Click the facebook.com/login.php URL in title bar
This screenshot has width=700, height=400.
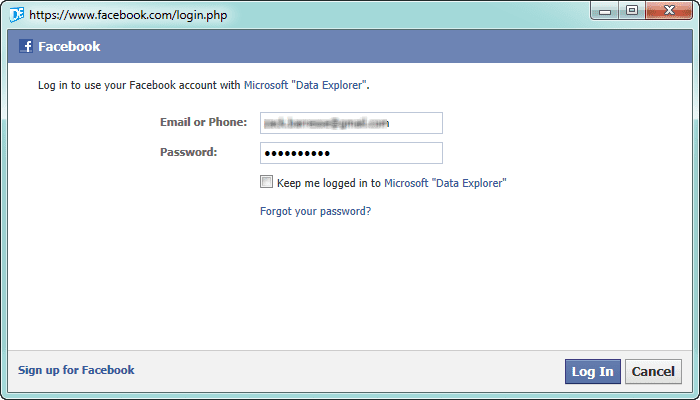pos(128,15)
